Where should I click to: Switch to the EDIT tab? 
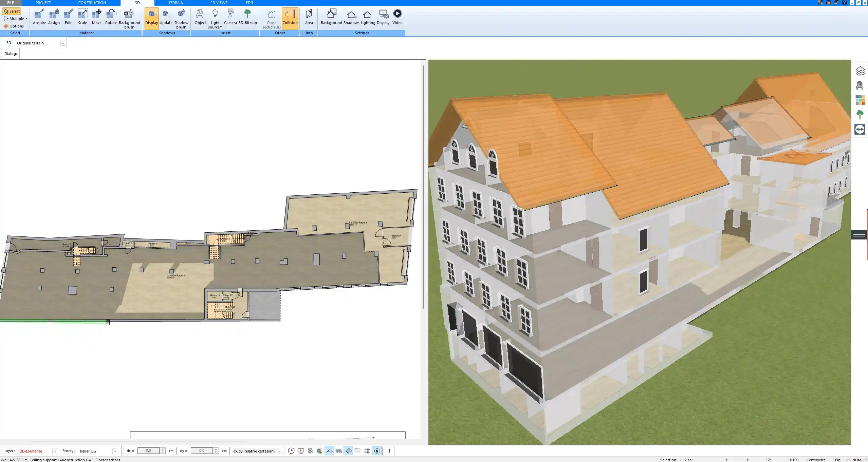pos(250,3)
